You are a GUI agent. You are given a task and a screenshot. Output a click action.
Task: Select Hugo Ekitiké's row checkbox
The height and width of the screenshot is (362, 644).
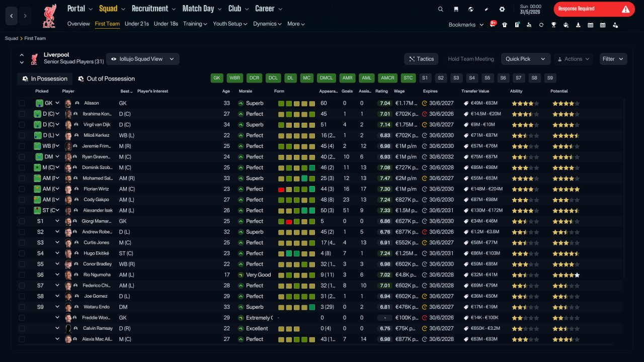click(x=22, y=253)
